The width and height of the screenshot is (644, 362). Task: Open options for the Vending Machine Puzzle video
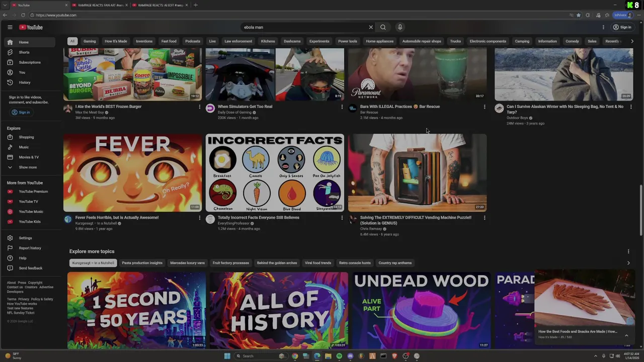coord(485,218)
